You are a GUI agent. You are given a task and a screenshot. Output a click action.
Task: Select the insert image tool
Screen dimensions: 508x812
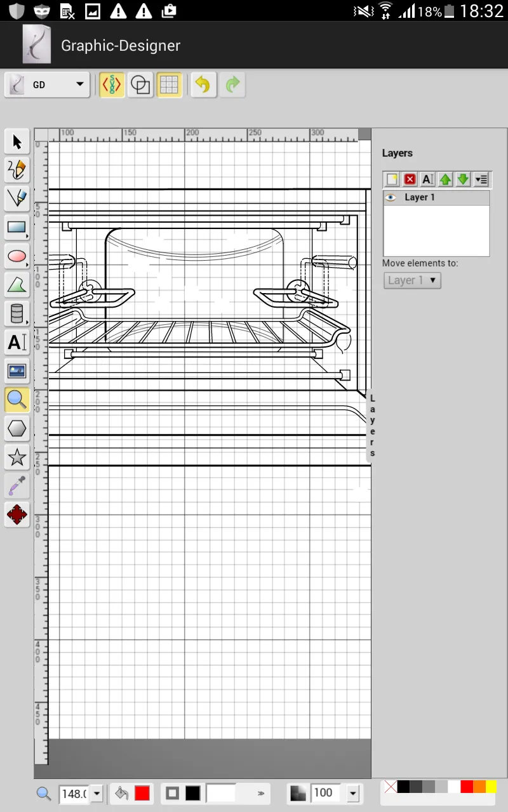17,371
